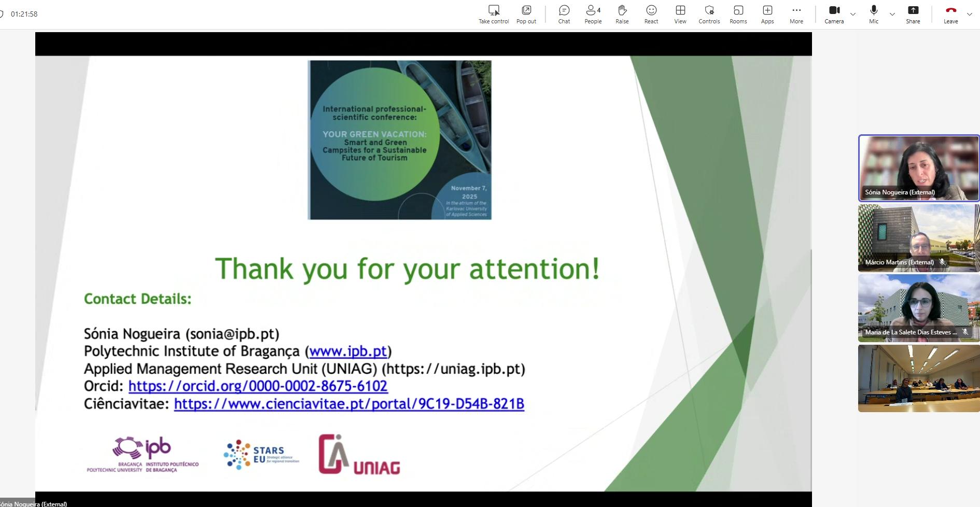Expand the Camera options dropdown arrow
The height and width of the screenshot is (507, 980).
[853, 14]
